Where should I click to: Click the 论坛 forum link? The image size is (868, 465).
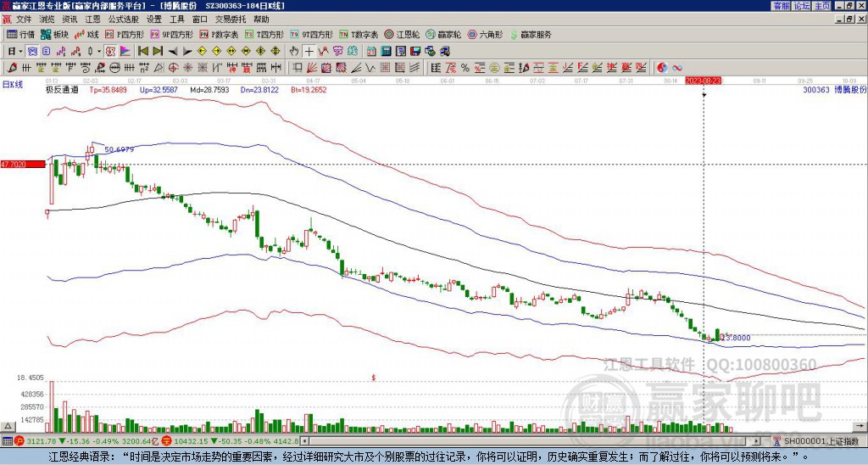pyautogui.click(x=802, y=6)
